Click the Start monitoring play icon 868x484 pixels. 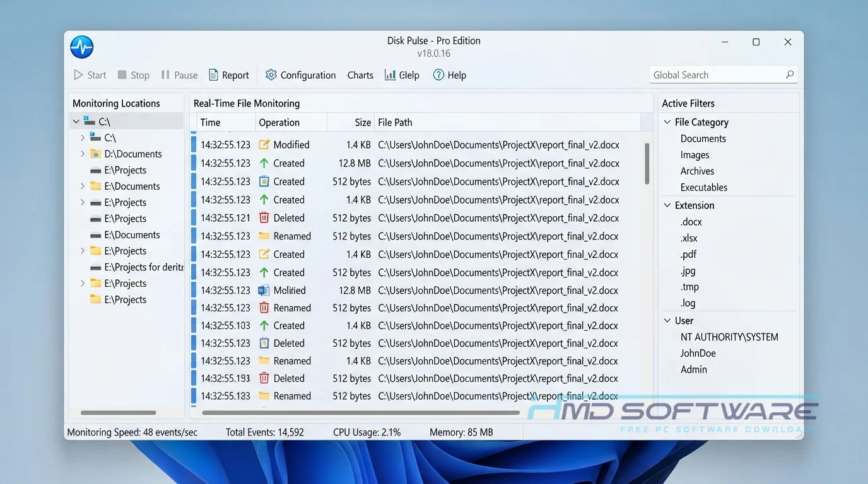pos(78,75)
